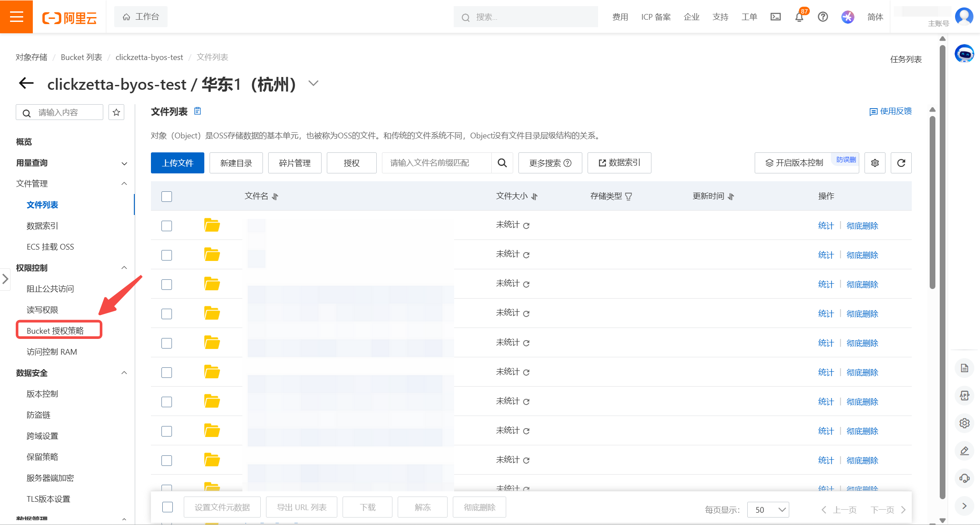
Task: Collapse the 权限控制 sidebar section
Action: (124, 268)
